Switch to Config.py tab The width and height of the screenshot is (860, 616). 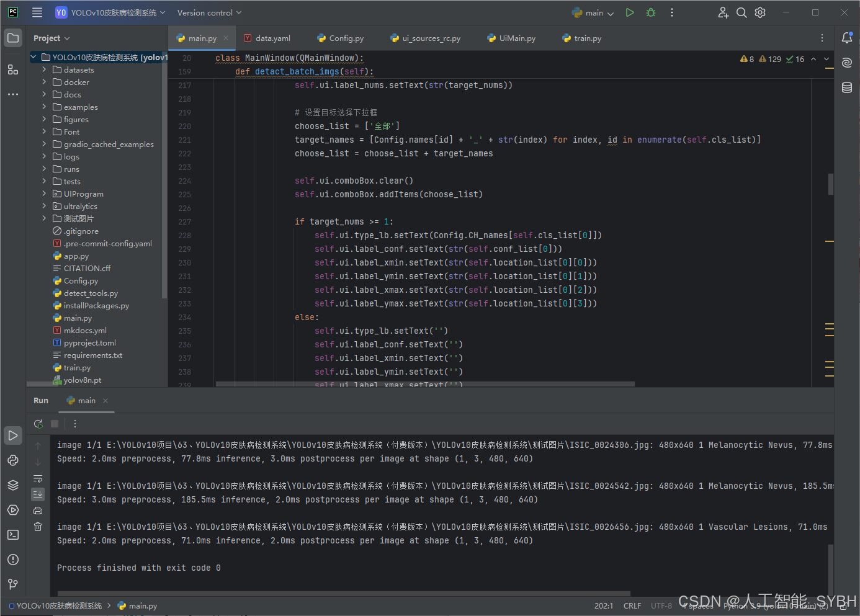[341, 38]
